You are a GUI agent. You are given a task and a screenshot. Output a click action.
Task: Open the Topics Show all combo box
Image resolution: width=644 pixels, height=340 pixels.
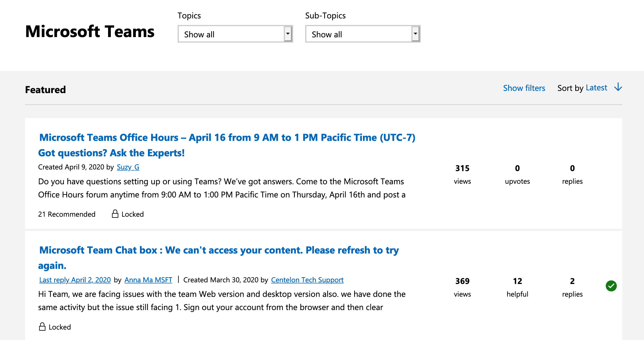coord(235,34)
